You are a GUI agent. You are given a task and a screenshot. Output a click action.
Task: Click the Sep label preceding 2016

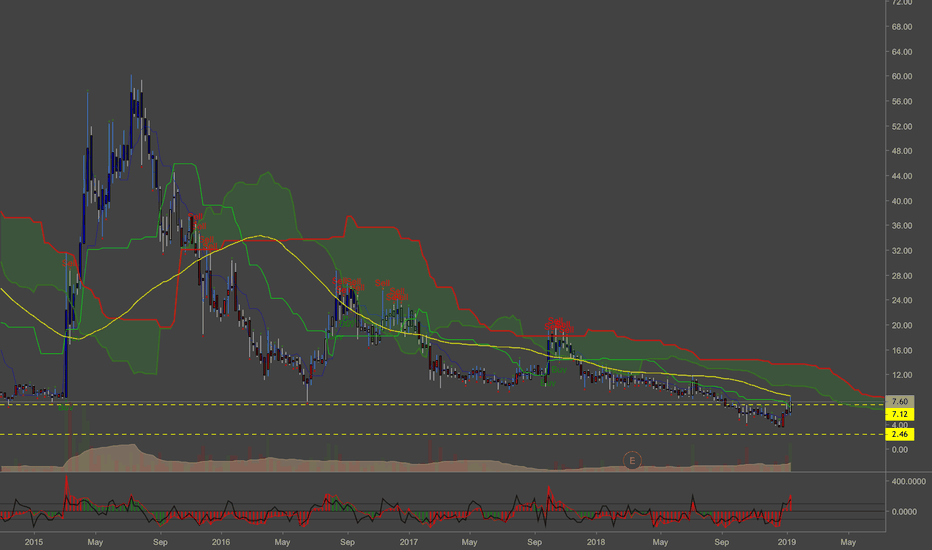(160, 542)
